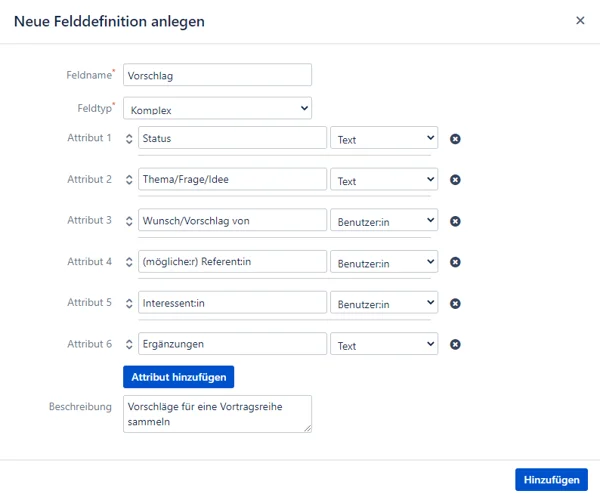Click the Attribut 2 label
The height and width of the screenshot is (497, 600).
(90, 179)
